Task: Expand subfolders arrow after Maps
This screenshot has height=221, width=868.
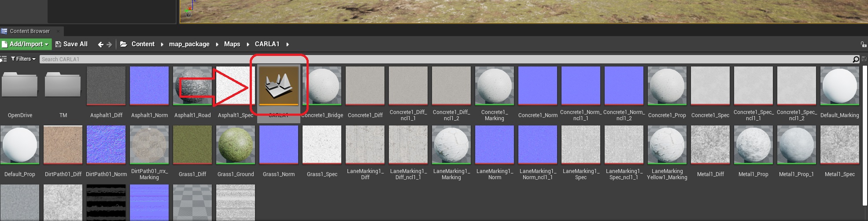Action: [248, 44]
